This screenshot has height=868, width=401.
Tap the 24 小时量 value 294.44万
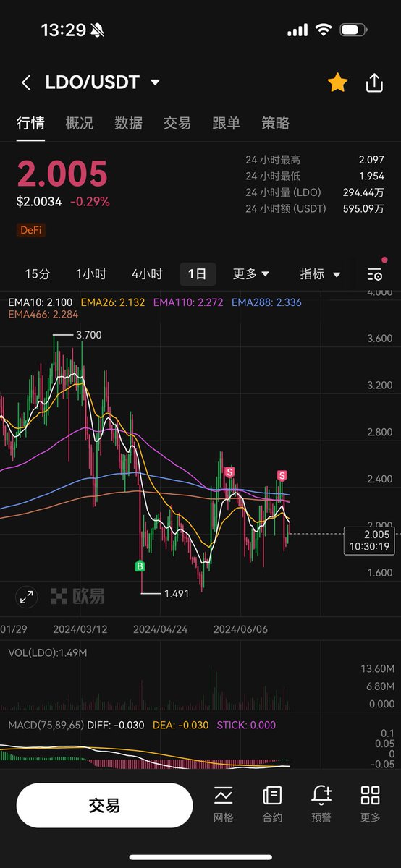point(363,192)
